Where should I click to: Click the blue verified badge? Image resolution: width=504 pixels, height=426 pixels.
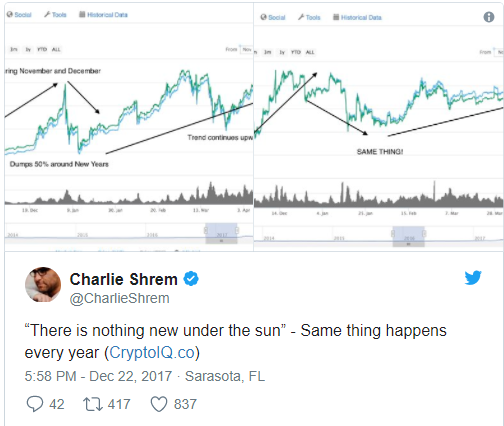(x=191, y=279)
